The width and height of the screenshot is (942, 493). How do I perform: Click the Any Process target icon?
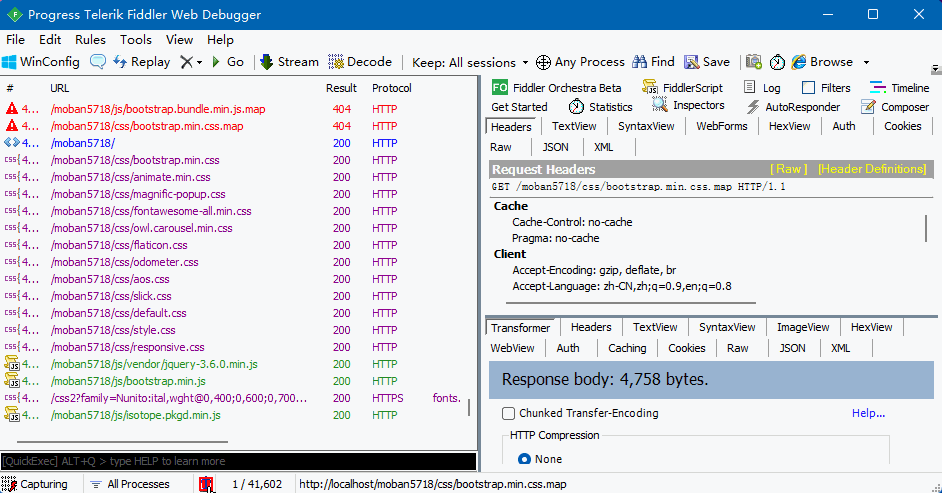[x=543, y=62]
